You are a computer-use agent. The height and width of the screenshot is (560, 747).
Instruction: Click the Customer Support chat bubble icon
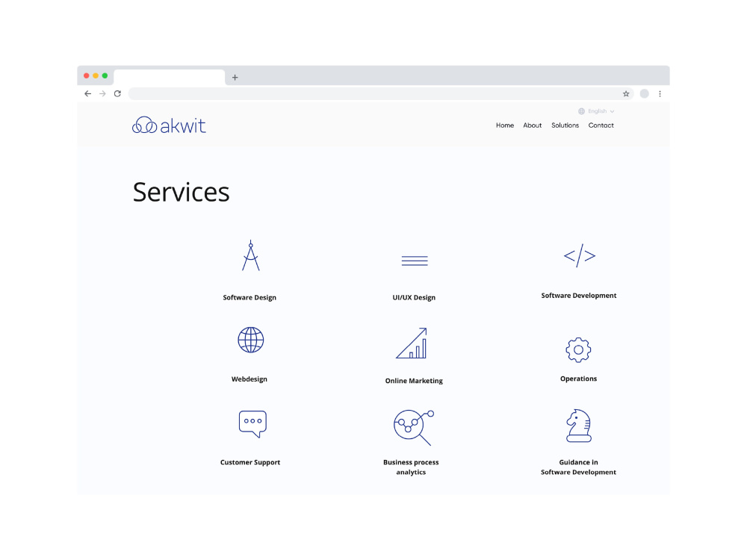click(252, 424)
